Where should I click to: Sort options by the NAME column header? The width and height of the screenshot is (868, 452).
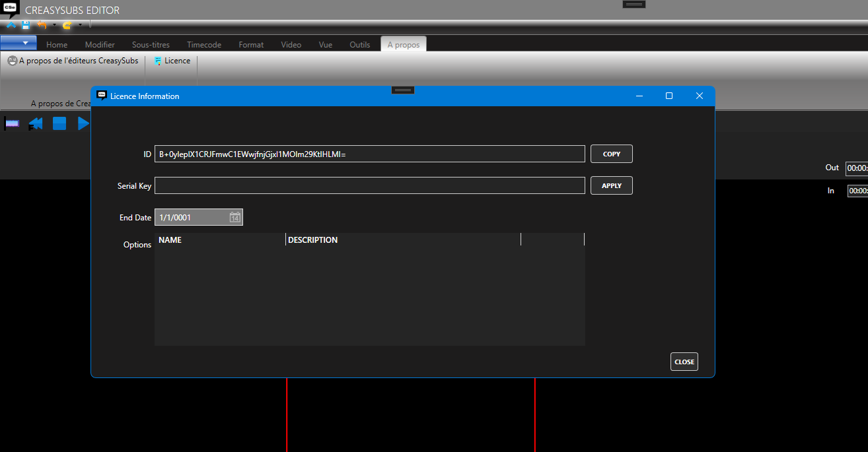pos(220,240)
